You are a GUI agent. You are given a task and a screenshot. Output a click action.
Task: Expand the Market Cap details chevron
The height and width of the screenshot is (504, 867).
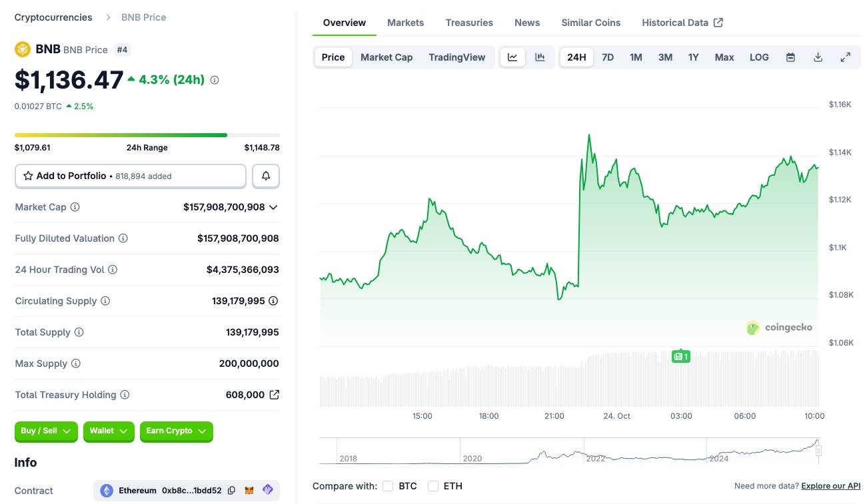click(x=273, y=207)
